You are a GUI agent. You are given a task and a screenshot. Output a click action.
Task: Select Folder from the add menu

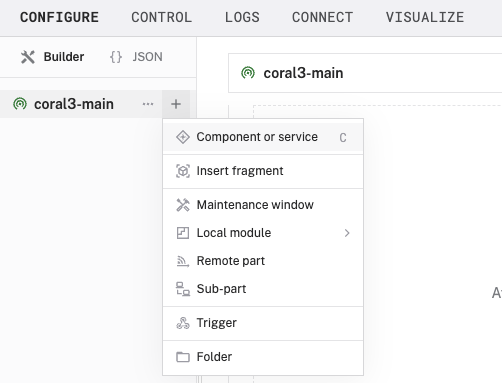(263, 357)
